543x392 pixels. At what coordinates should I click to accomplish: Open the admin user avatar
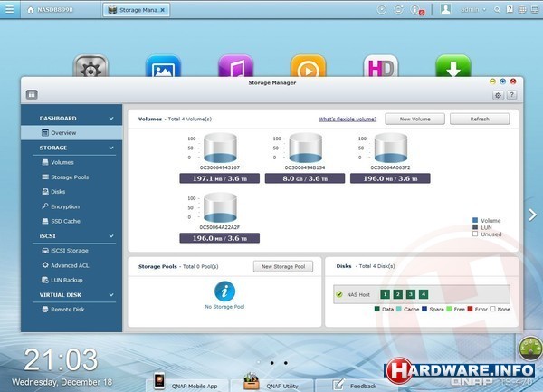tap(445, 9)
